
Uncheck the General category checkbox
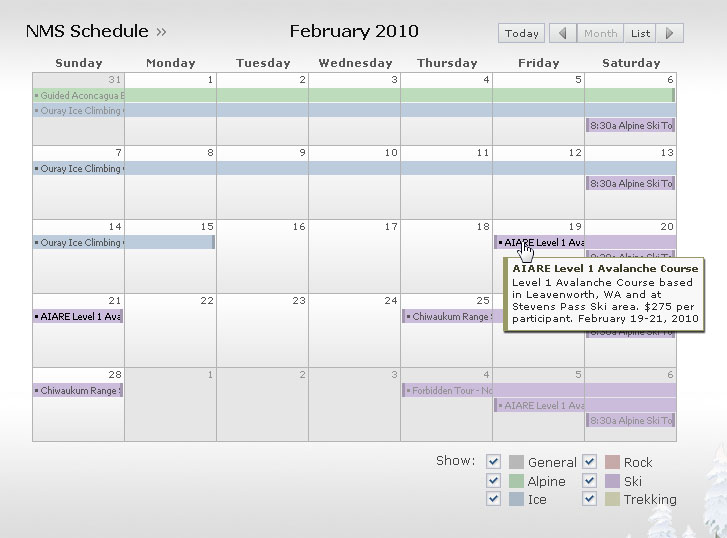click(x=493, y=462)
